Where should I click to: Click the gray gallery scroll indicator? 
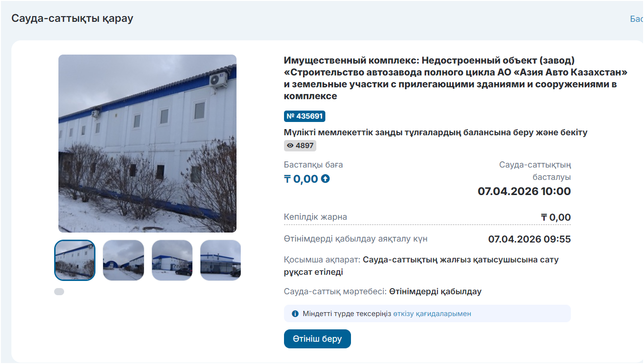[59, 291]
